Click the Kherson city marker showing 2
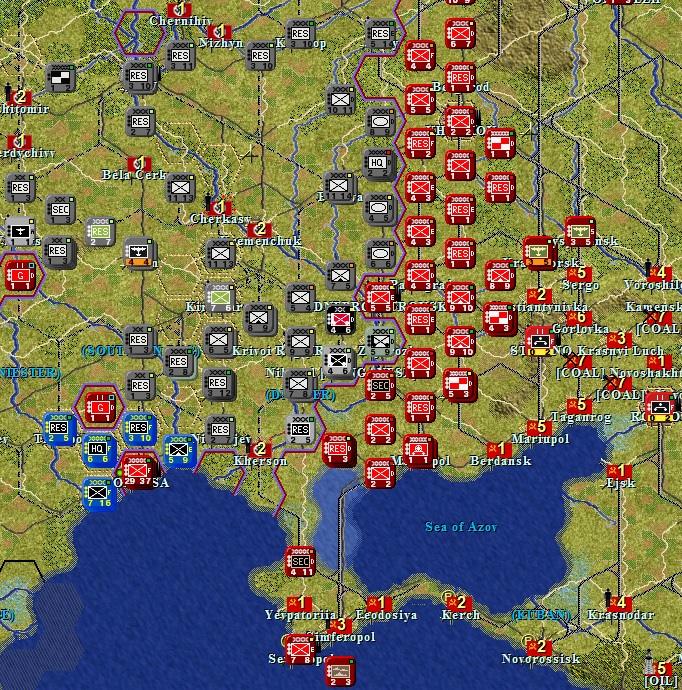Image resolution: width=682 pixels, height=690 pixels. [259, 449]
